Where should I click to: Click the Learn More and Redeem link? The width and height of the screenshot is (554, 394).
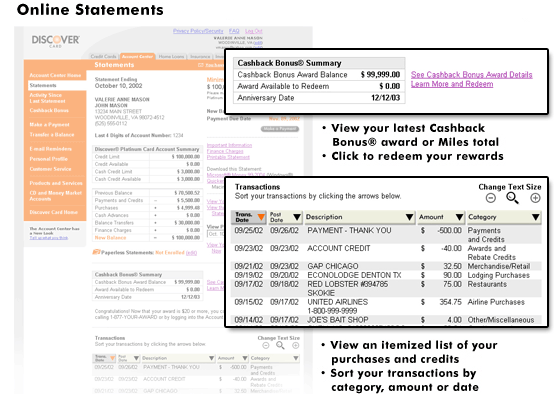452,84
